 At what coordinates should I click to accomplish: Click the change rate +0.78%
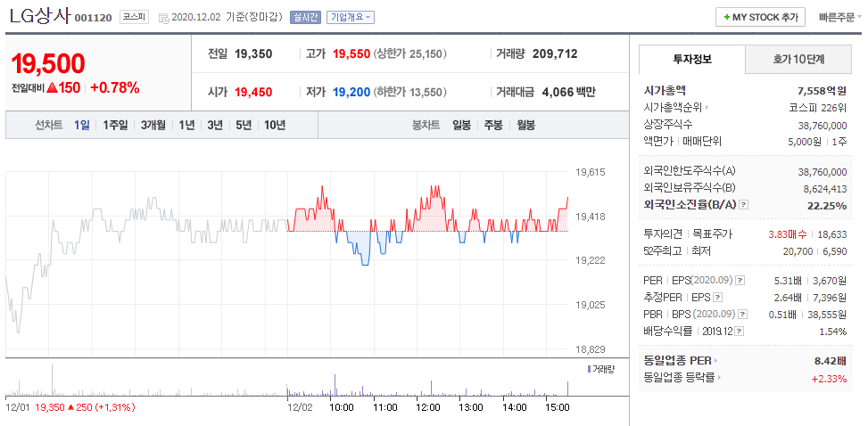[115, 87]
